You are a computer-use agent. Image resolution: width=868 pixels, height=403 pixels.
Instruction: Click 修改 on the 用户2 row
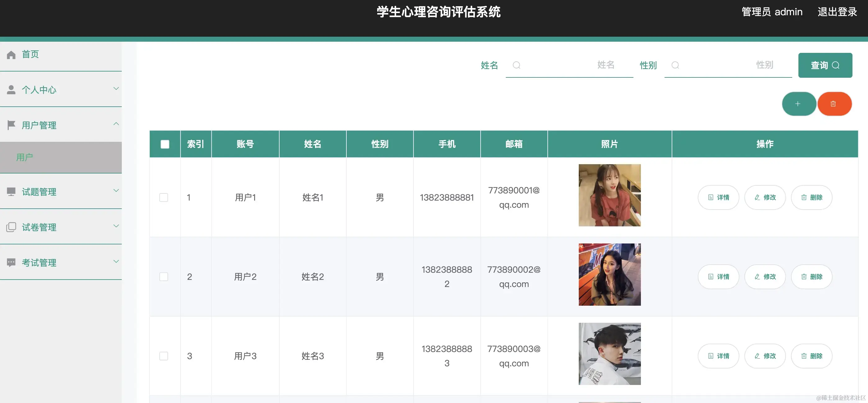tap(765, 276)
